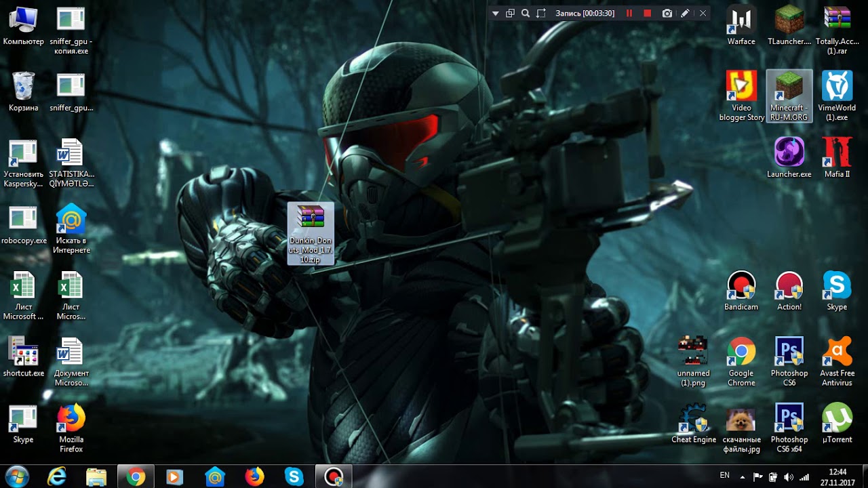868x488 pixels.
Task: Take a screenshot with the camera icon
Action: [x=667, y=13]
